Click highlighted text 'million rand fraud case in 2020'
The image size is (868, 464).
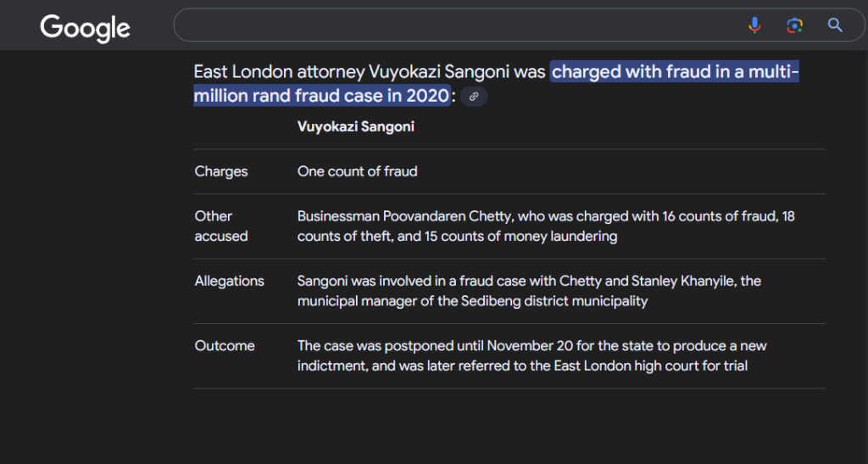pos(321,96)
